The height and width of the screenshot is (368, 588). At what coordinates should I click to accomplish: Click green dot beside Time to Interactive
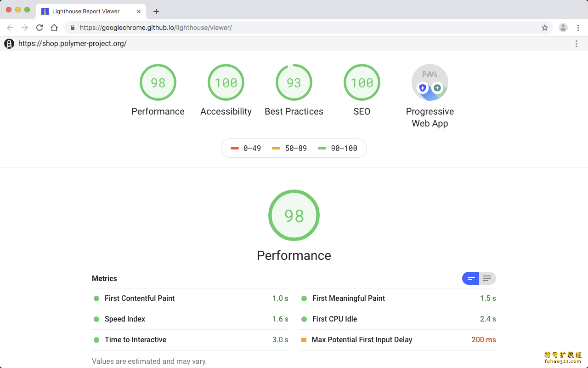click(x=96, y=340)
